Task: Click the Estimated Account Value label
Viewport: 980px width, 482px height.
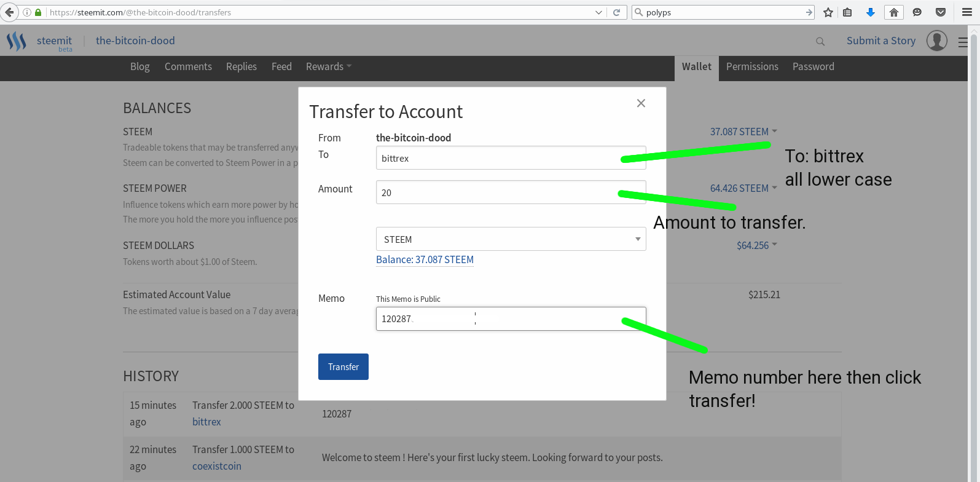Action: [x=177, y=294]
